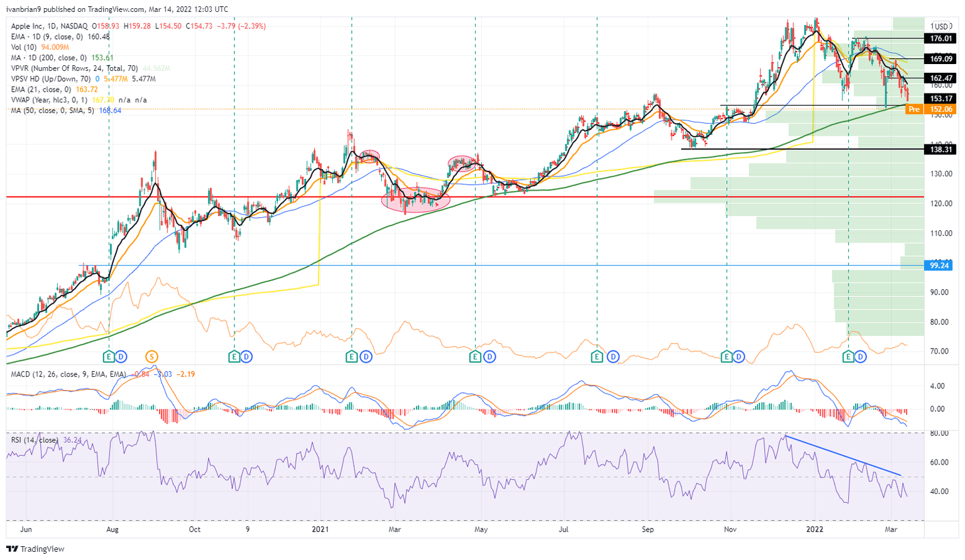Click the 176.01 price label
Viewport: 965px width, 560px height.
click(x=940, y=38)
